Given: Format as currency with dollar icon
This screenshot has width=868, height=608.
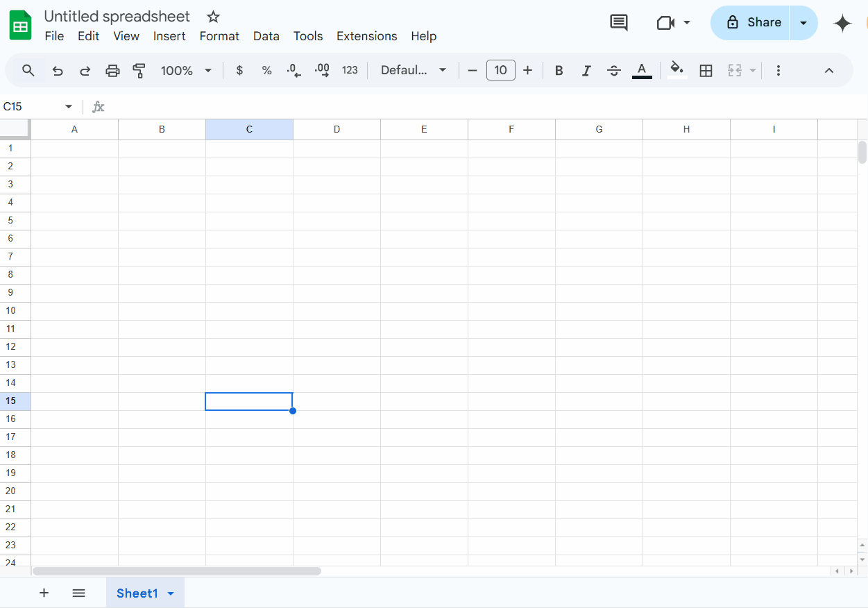Looking at the screenshot, I should click(x=239, y=71).
